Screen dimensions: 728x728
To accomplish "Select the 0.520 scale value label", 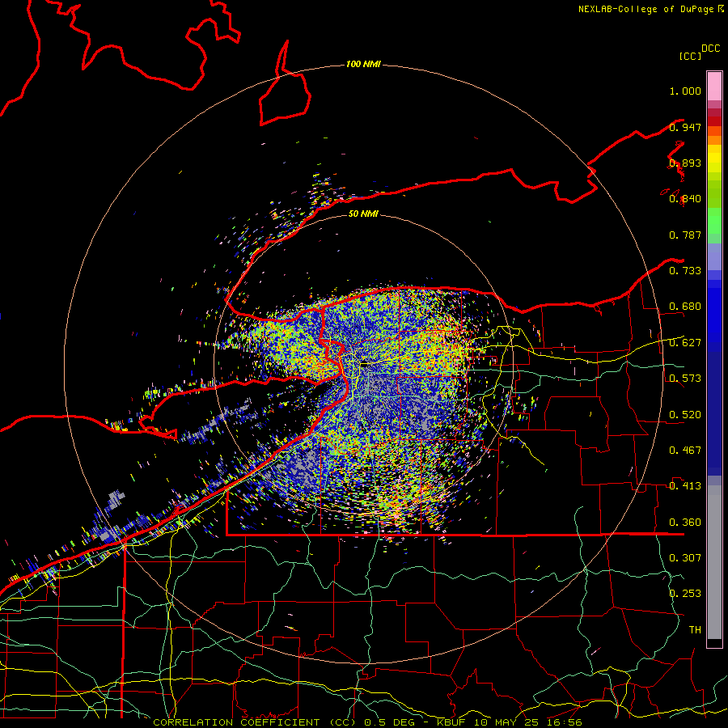I will 685,415.
